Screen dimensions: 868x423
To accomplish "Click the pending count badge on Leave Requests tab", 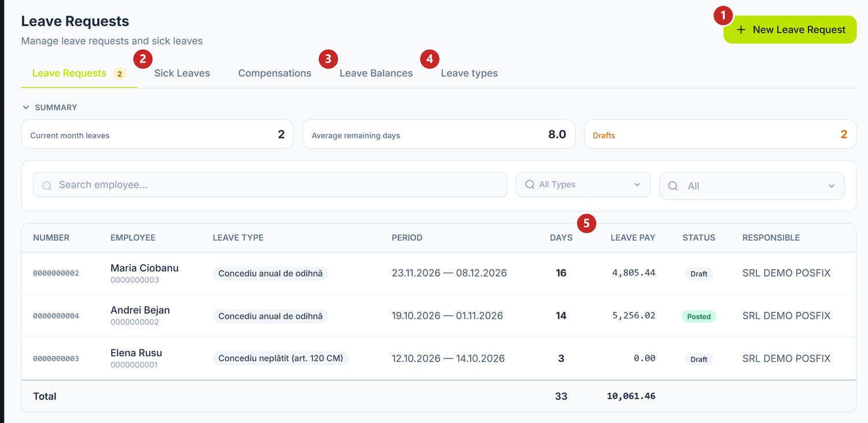I will coord(120,74).
